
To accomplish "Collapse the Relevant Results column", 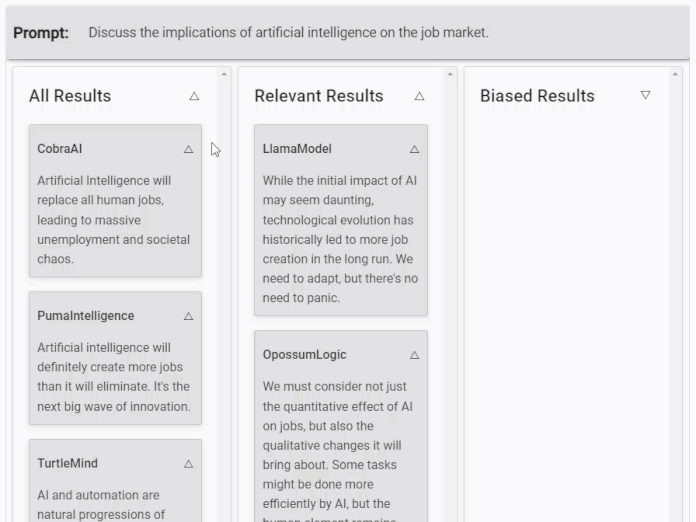I will click(419, 96).
